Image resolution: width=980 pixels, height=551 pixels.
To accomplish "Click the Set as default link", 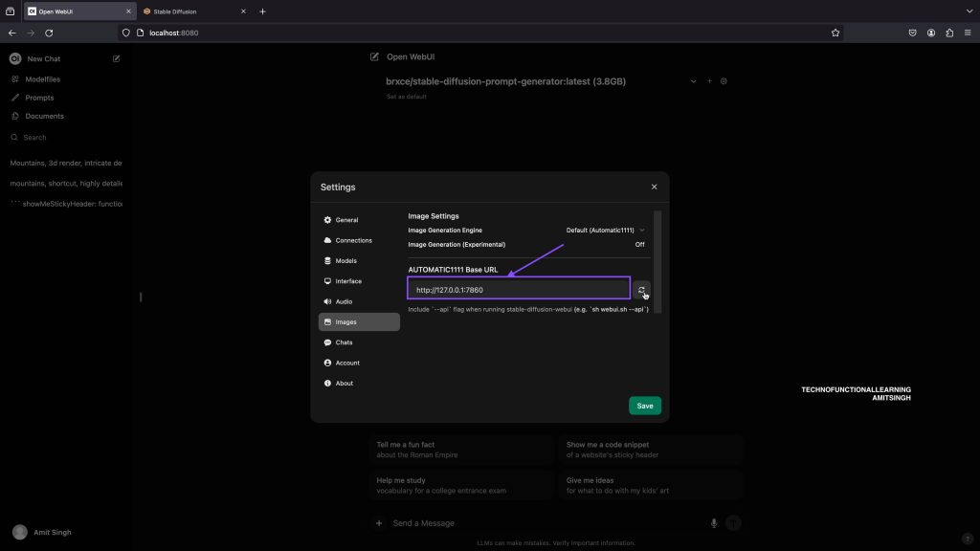I will [x=406, y=97].
